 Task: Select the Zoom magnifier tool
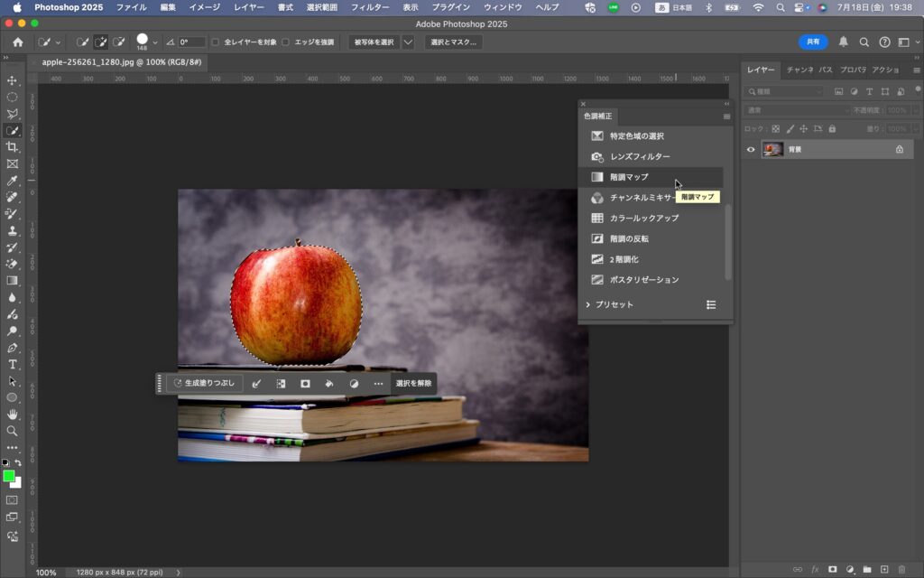[12, 431]
